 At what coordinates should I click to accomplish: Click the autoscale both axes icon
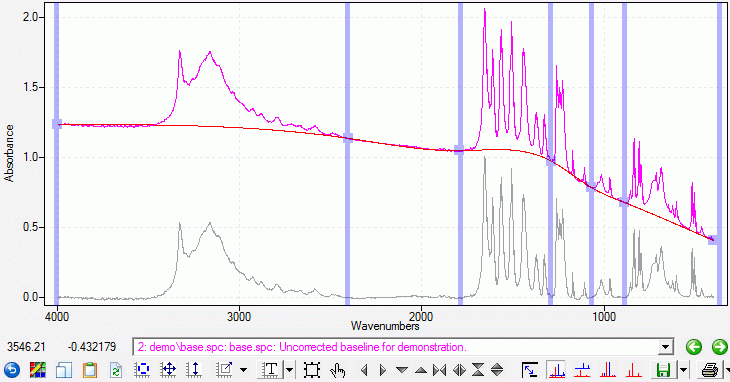coord(168,370)
